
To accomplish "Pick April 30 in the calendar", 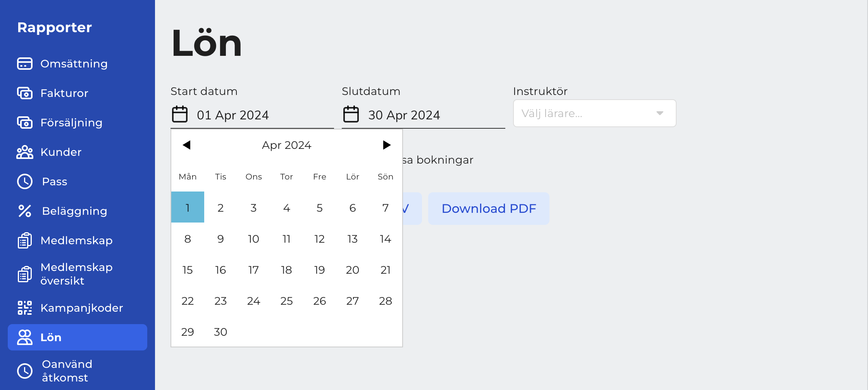I will point(220,332).
